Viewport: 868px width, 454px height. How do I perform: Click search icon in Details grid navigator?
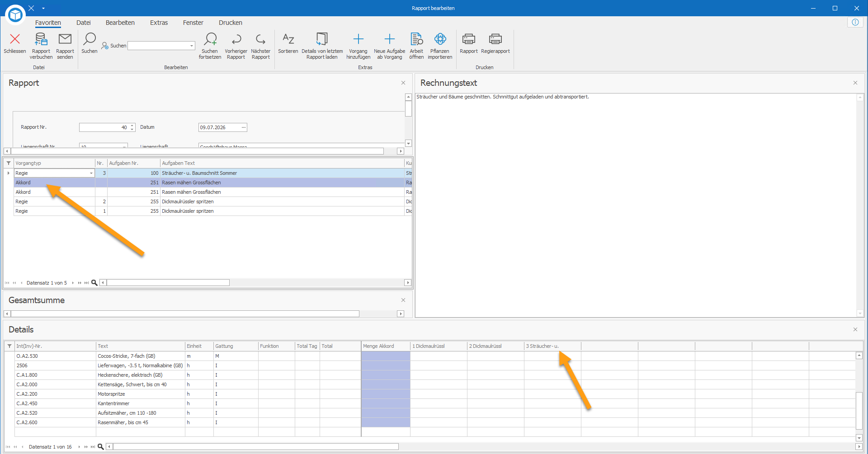(x=101, y=447)
